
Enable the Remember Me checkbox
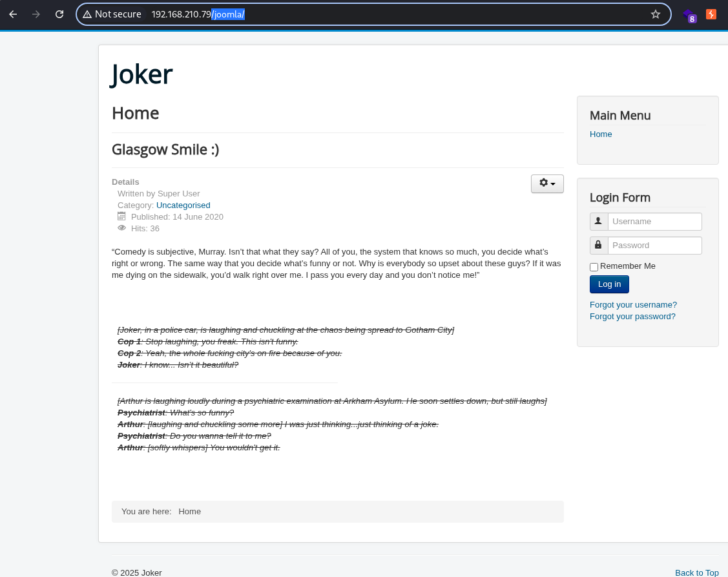click(594, 267)
